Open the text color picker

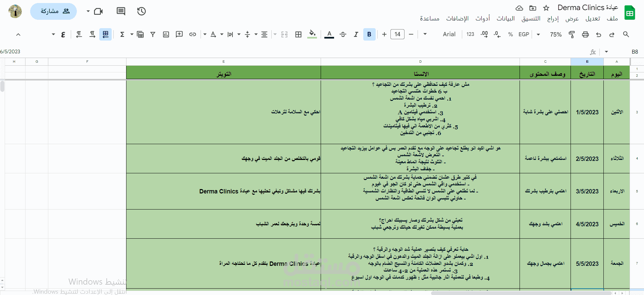[x=329, y=34]
